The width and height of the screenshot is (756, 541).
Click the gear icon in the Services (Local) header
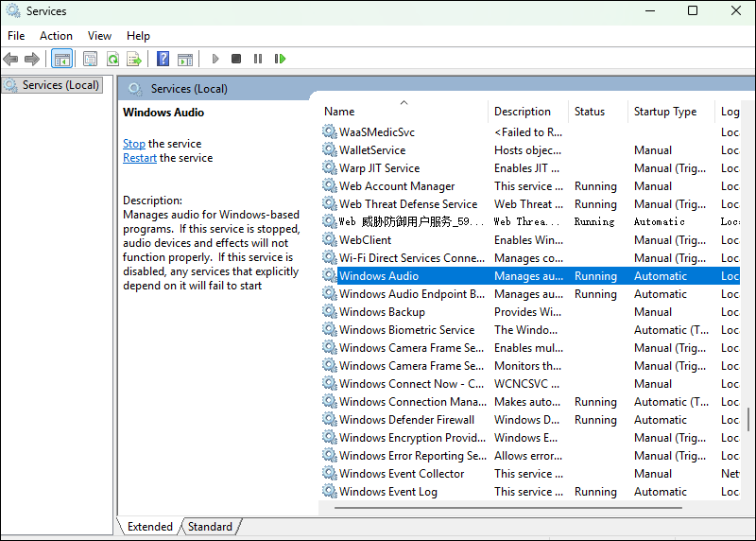coord(135,89)
